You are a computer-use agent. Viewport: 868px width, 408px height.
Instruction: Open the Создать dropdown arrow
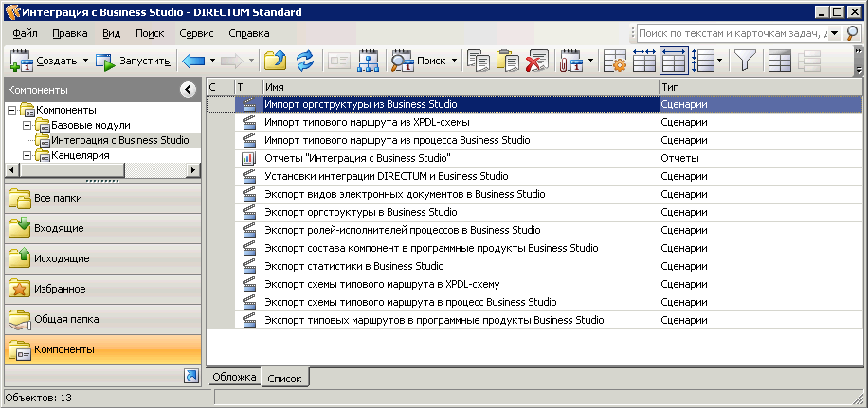[85, 62]
